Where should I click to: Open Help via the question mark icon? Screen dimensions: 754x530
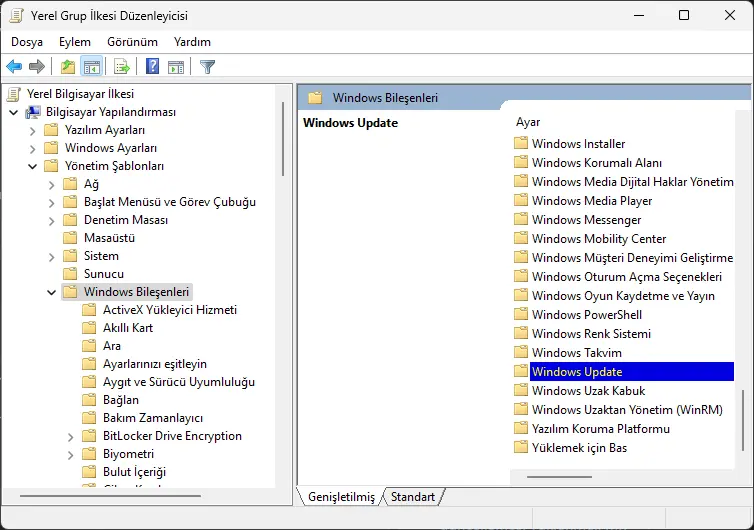(152, 66)
